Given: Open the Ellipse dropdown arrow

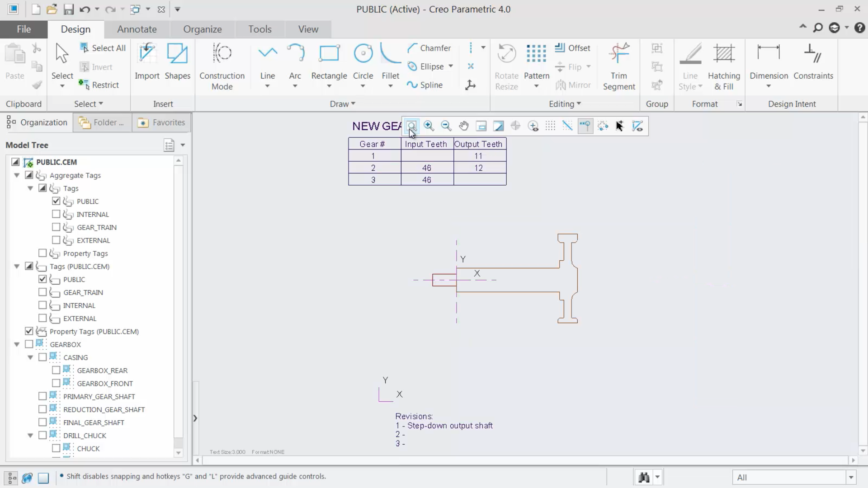Looking at the screenshot, I should (451, 66).
